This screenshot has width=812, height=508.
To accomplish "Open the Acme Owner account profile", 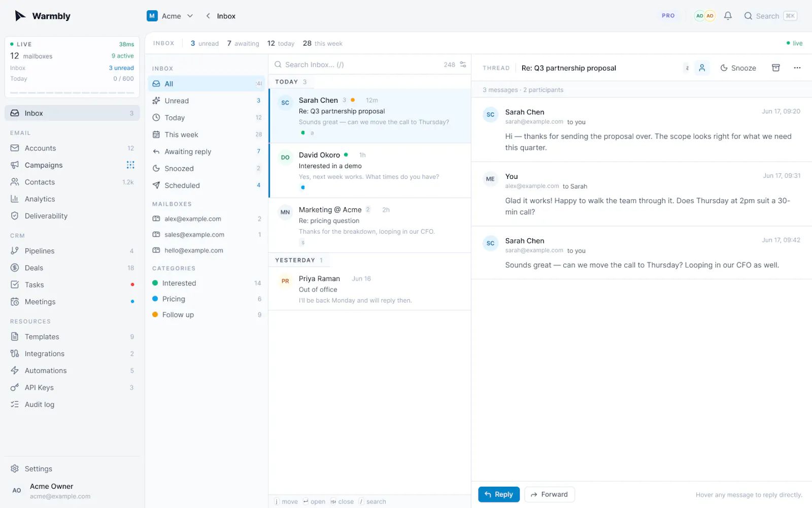I will (72, 491).
